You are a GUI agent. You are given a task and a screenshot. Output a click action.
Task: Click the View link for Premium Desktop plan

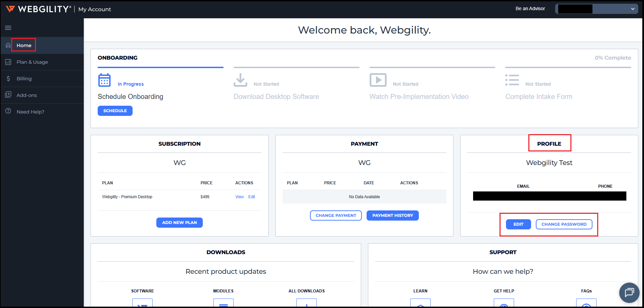point(240,197)
